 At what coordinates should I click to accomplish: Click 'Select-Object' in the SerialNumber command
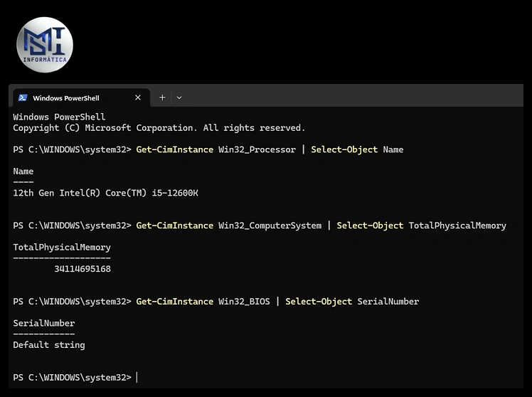coord(319,302)
